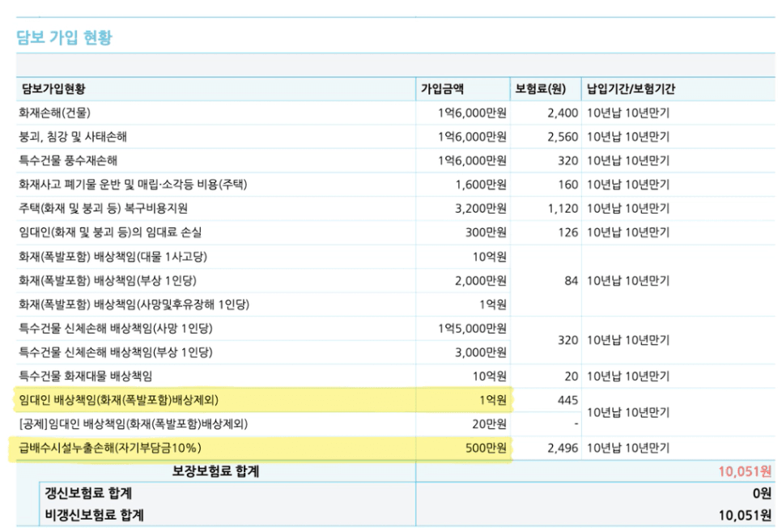
Task: Click the 특수건물 화재대물 배상책임 row label
Action: click(85, 376)
